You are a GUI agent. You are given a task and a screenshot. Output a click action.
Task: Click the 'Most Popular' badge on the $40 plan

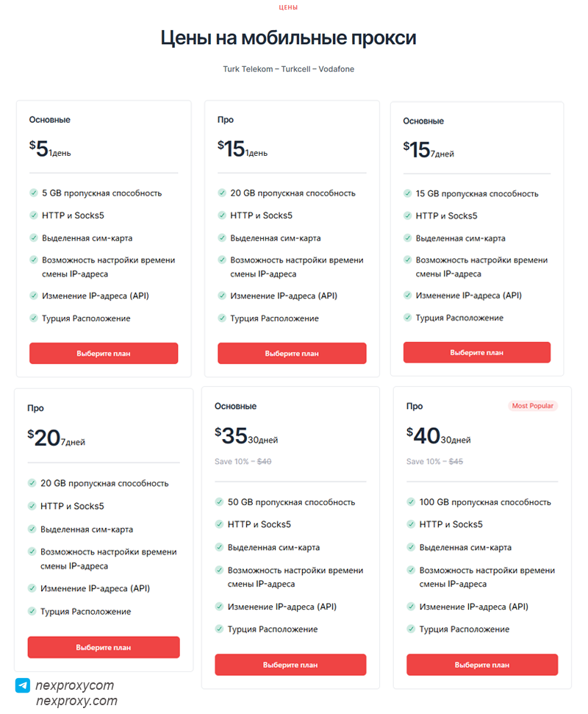[533, 405]
